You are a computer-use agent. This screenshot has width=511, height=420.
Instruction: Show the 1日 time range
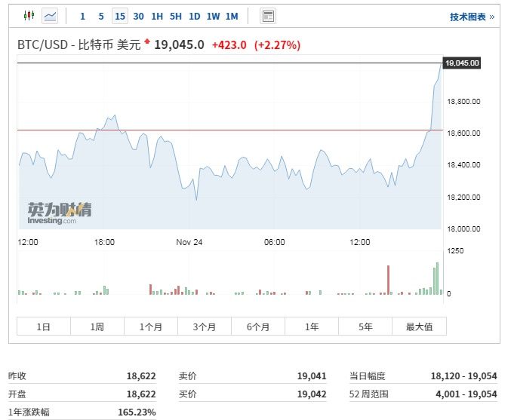44,326
